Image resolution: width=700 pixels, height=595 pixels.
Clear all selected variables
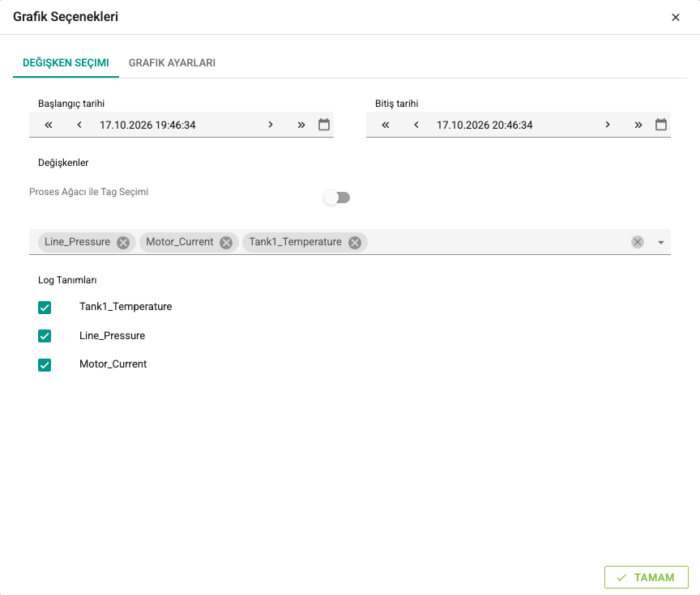coord(638,242)
